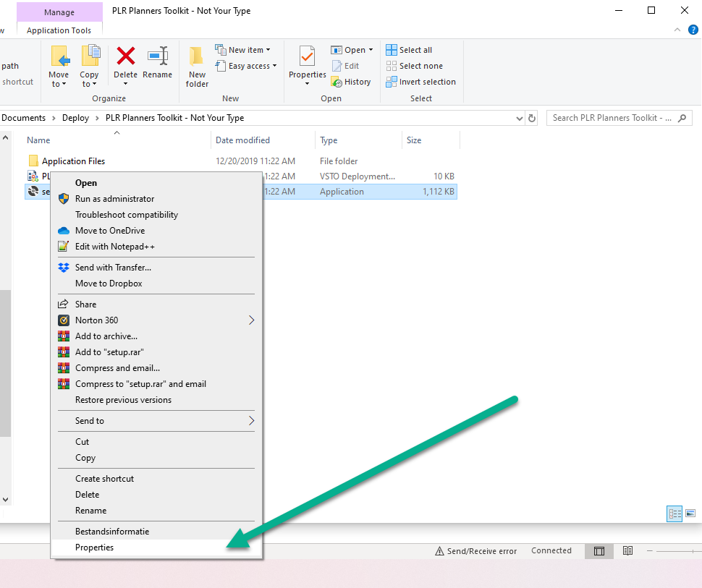Open the address bar history dropdown
The image size is (702, 588).
coord(519,118)
